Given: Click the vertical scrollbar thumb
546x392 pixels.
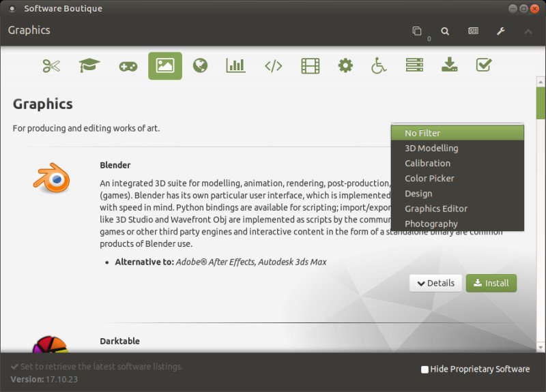Looking at the screenshot, I should (541, 104).
